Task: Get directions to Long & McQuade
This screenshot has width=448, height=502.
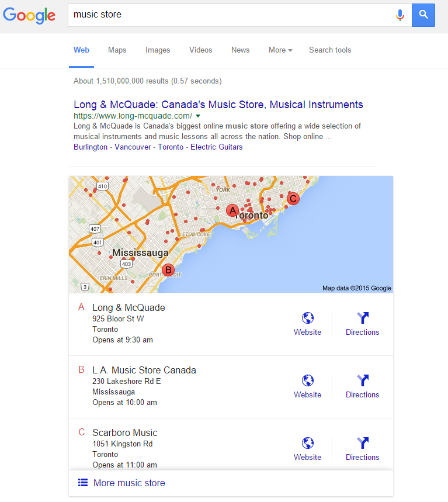Action: [x=362, y=318]
